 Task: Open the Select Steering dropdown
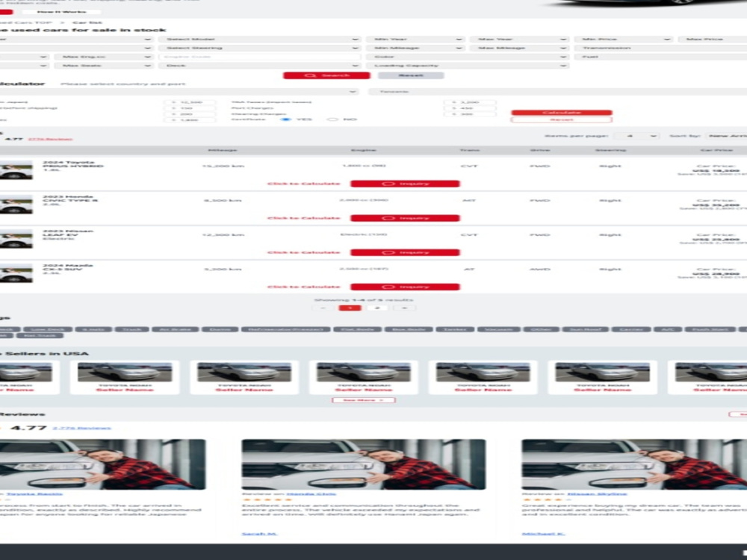point(260,48)
